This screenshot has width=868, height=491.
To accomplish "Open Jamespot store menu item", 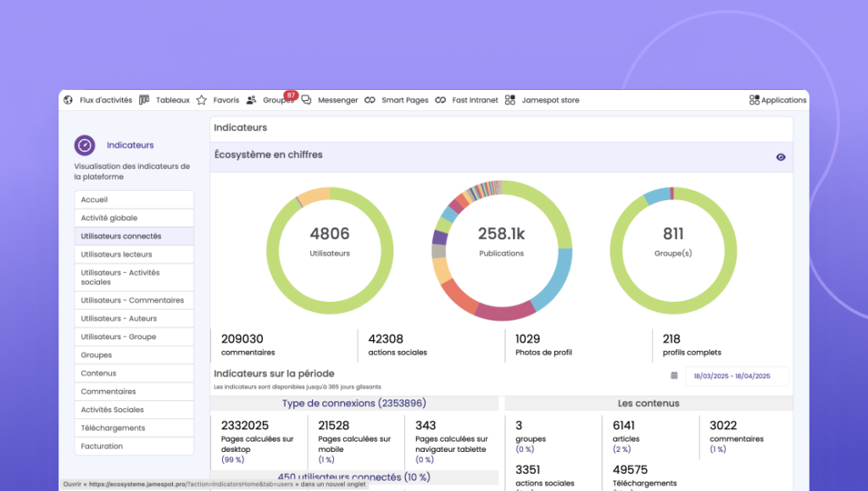I will click(x=550, y=100).
